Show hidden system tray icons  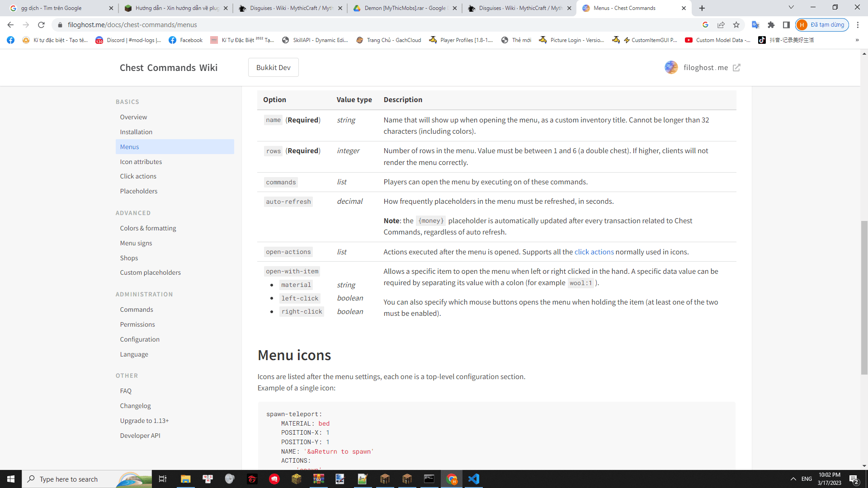point(793,479)
